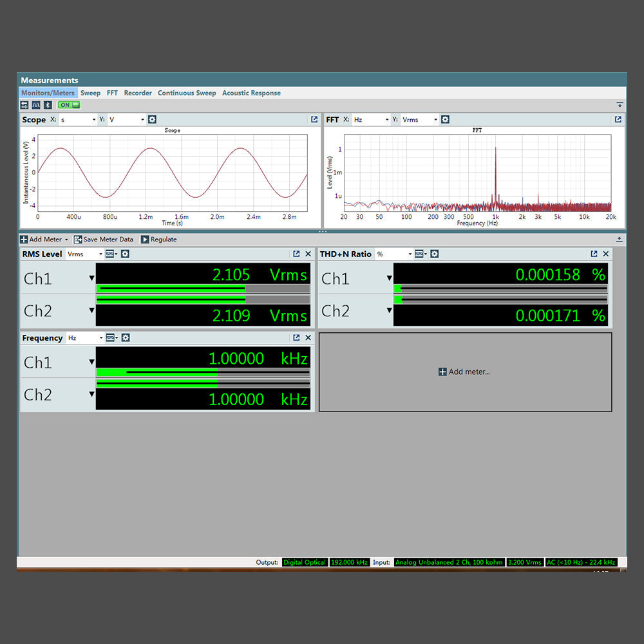
Task: Open Frequency meter settings gear
Action: pyautogui.click(x=126, y=338)
